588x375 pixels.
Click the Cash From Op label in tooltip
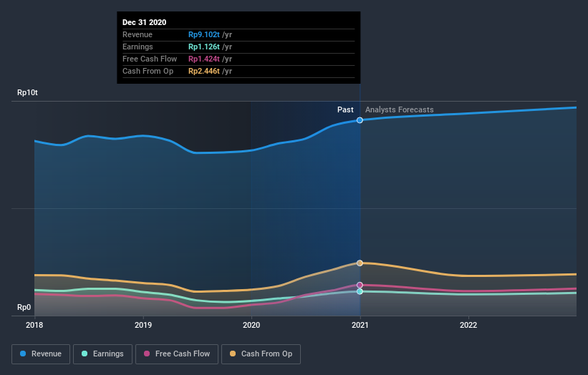click(x=148, y=71)
